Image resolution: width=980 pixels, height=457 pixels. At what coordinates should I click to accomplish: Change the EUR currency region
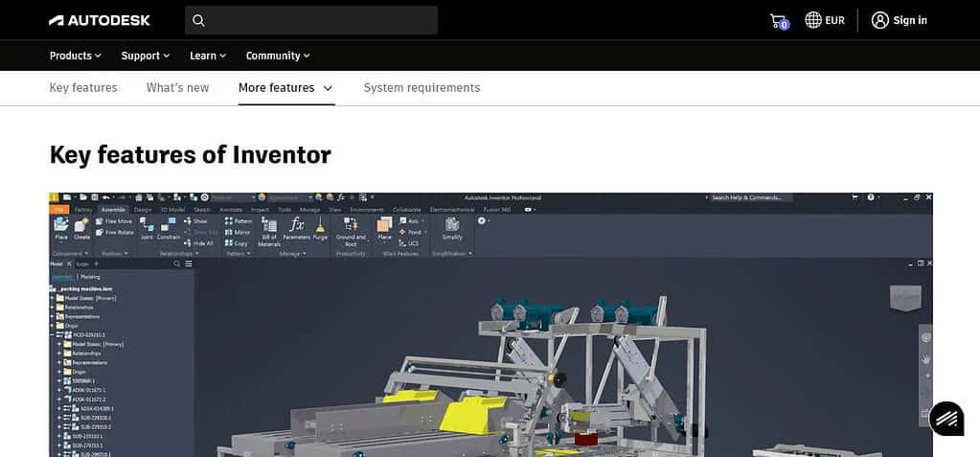click(x=825, y=21)
